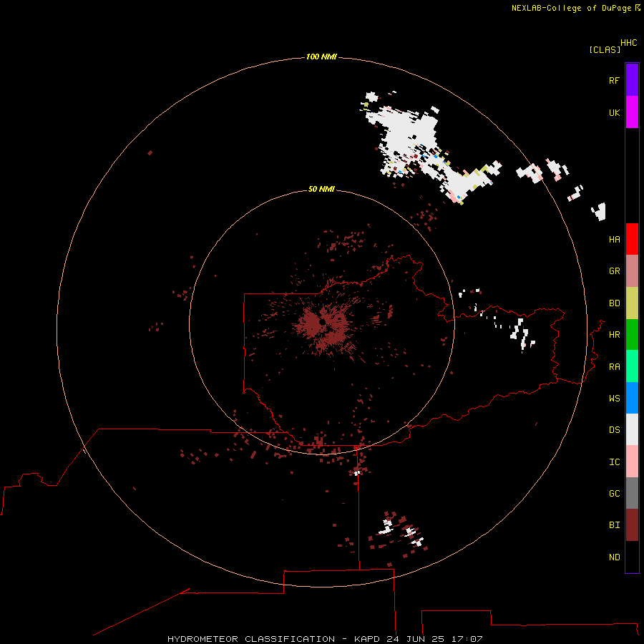
Task: Select the GC gray legend swatch
Action: coord(632,493)
